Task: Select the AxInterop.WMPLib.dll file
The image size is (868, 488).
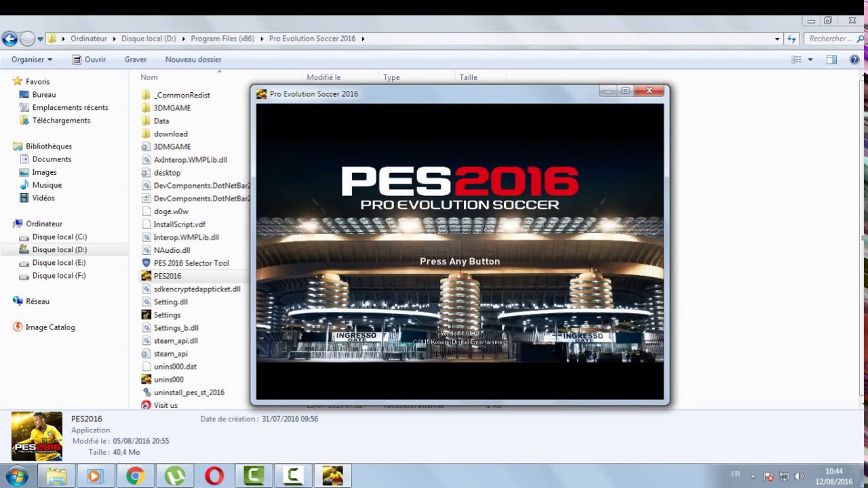Action: coord(190,160)
